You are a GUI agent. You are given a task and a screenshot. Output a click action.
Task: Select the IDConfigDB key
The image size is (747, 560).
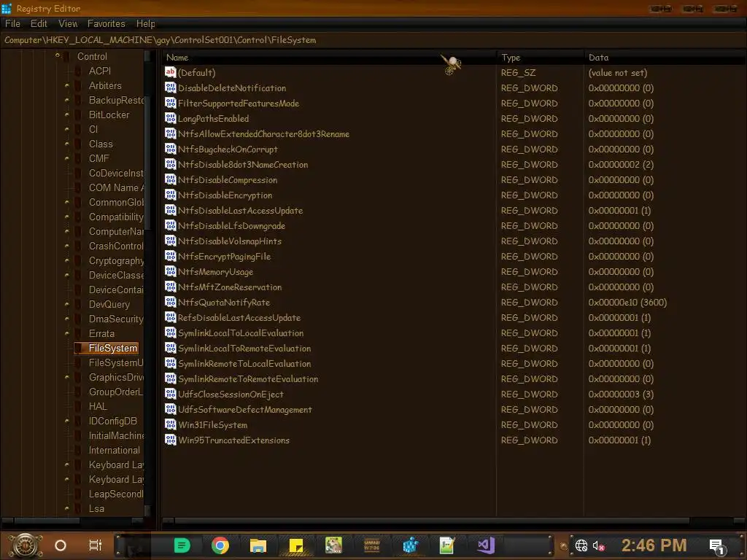113,421
